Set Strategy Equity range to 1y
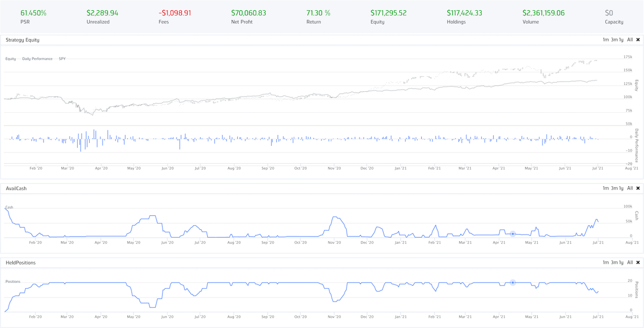The width and height of the screenshot is (644, 328). 621,40
